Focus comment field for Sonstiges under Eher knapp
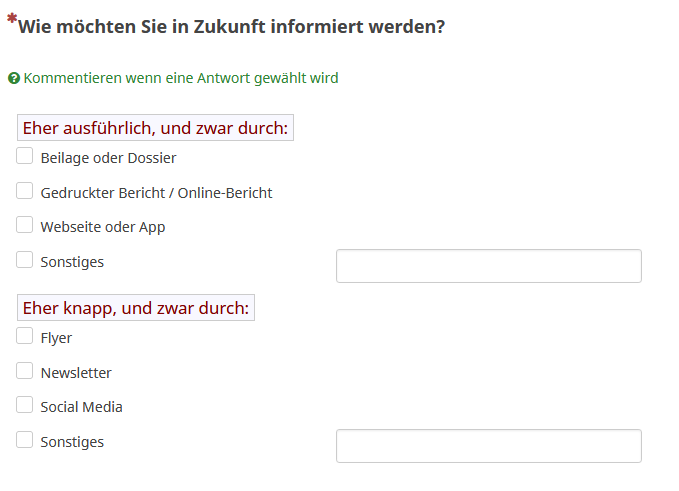The width and height of the screenshot is (679, 491). 488,446
